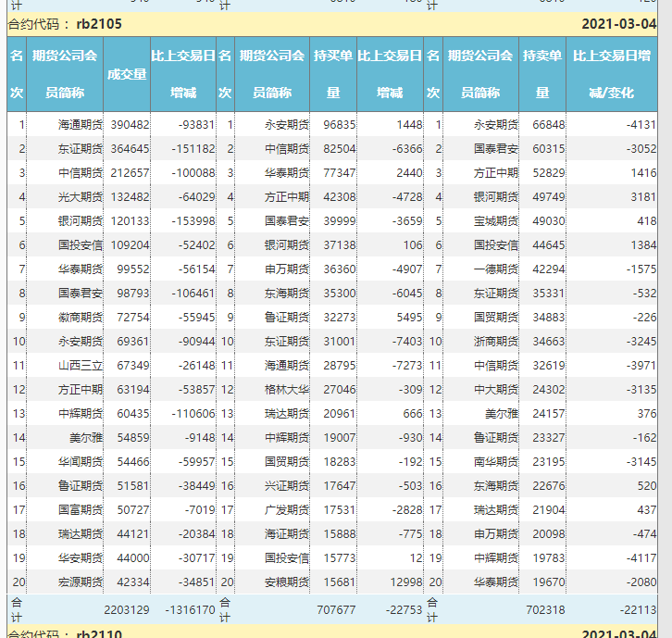This screenshot has width=672, height=638.
Task: Click 宏源期货 at rank 20
Action: point(81,582)
